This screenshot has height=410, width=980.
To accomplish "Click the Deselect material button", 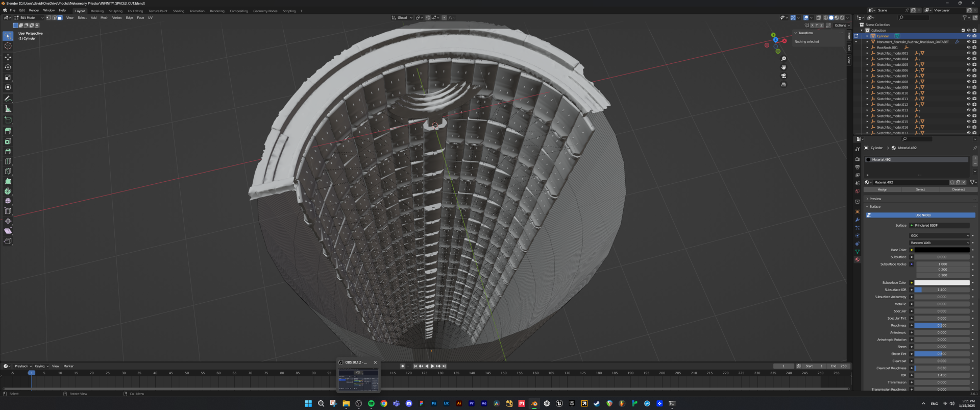I will click(x=958, y=189).
